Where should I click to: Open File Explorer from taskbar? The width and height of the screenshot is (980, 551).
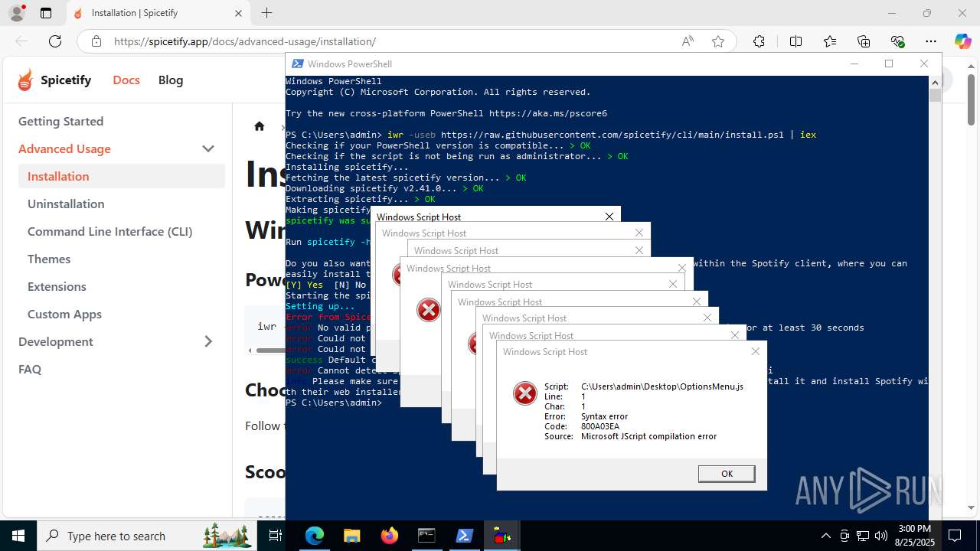point(351,536)
